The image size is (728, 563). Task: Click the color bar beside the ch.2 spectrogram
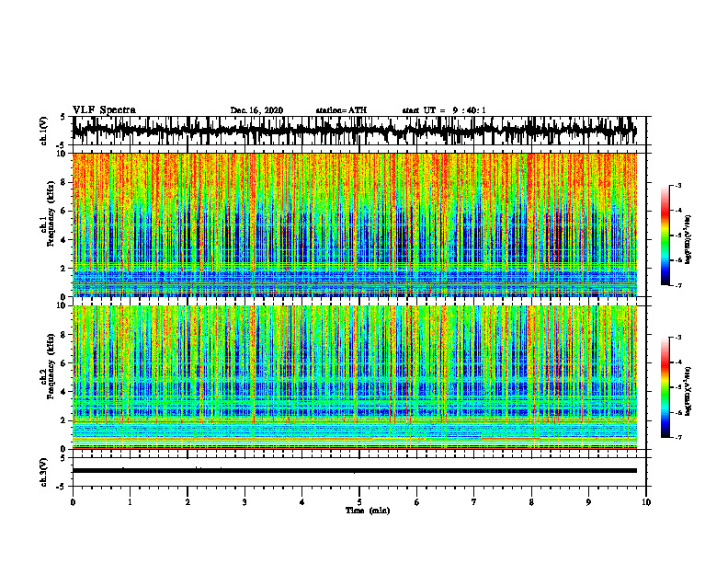(x=665, y=387)
